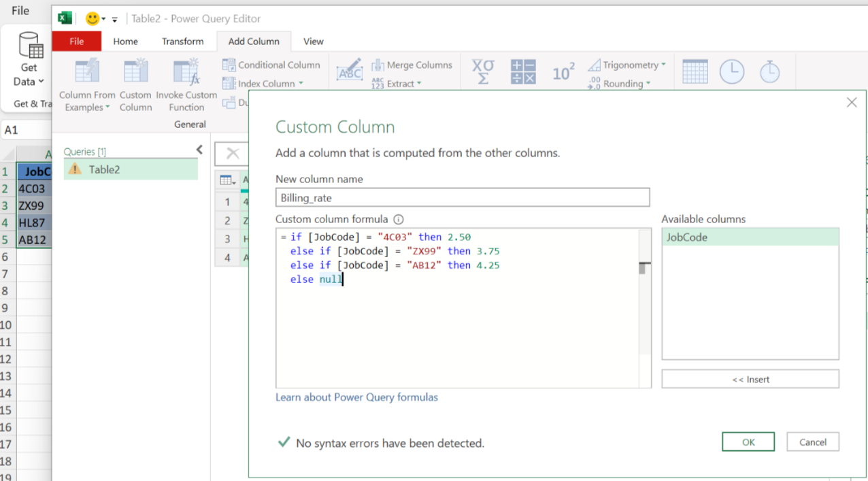Open the Trigonometry dropdown menu

click(x=663, y=65)
